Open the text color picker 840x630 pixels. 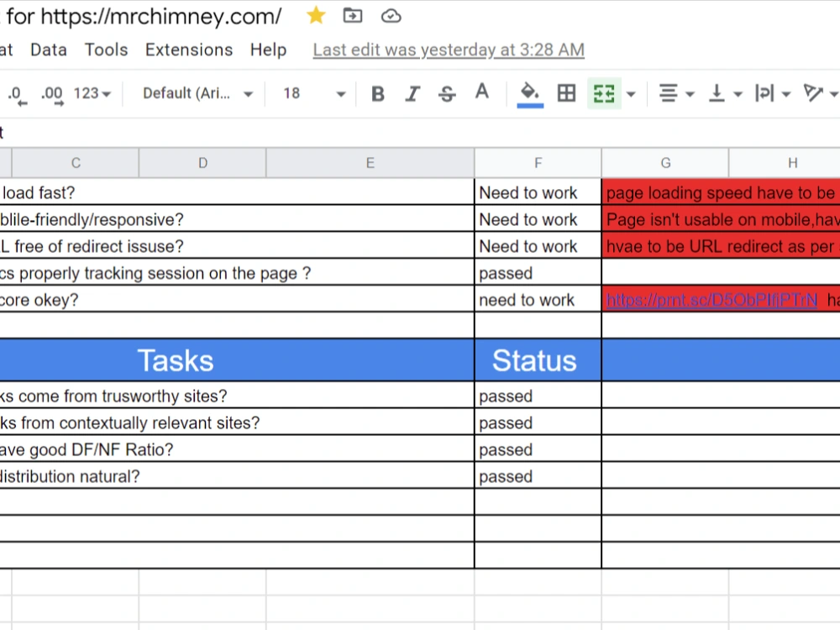coord(481,92)
